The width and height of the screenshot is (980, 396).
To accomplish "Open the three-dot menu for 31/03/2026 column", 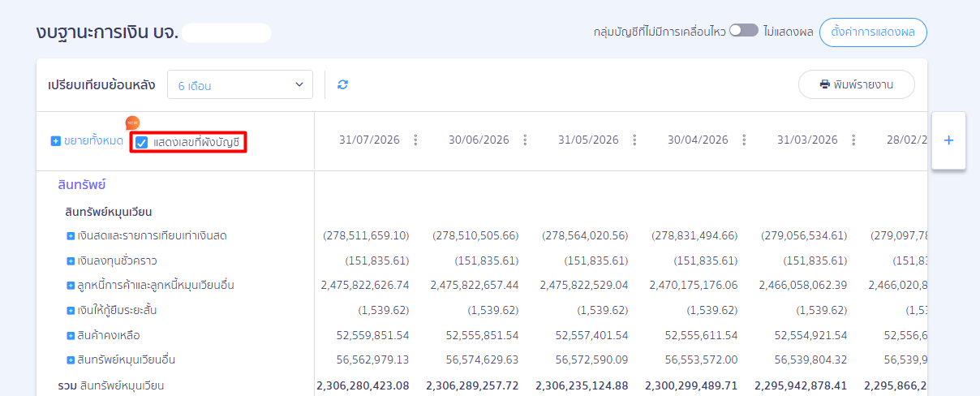I will (853, 140).
